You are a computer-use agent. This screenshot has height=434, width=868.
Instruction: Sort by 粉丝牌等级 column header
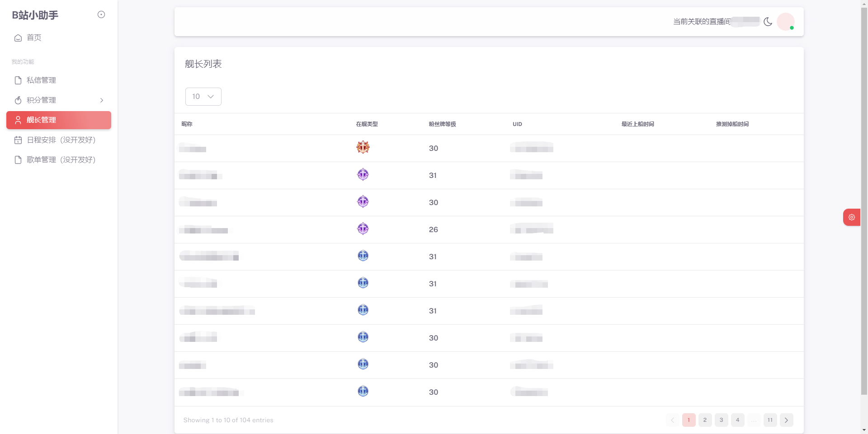click(442, 124)
